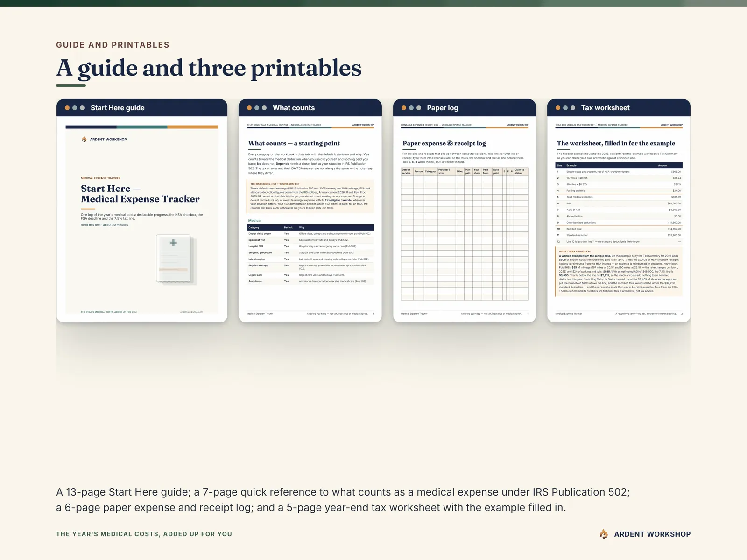This screenshot has height=560, width=747.
Task: Click the 'WHAT THE EXAMPLE SAYS' callout title
Action: tap(575, 252)
